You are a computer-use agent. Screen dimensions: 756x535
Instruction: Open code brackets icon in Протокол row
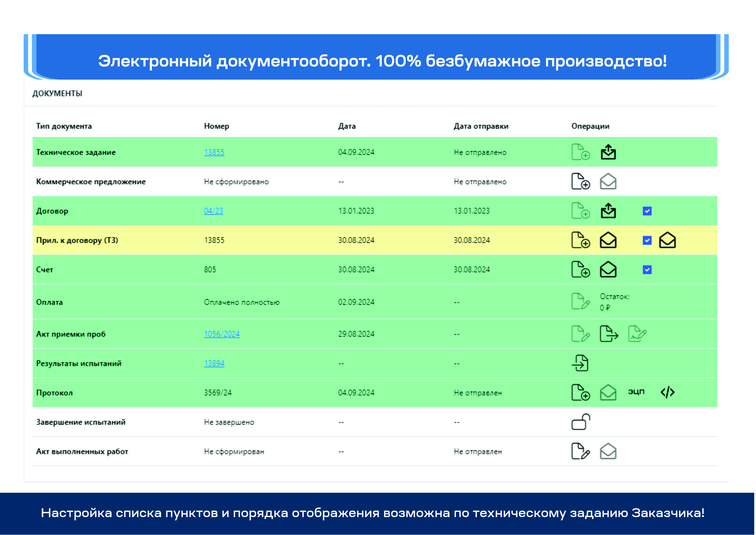tap(667, 392)
